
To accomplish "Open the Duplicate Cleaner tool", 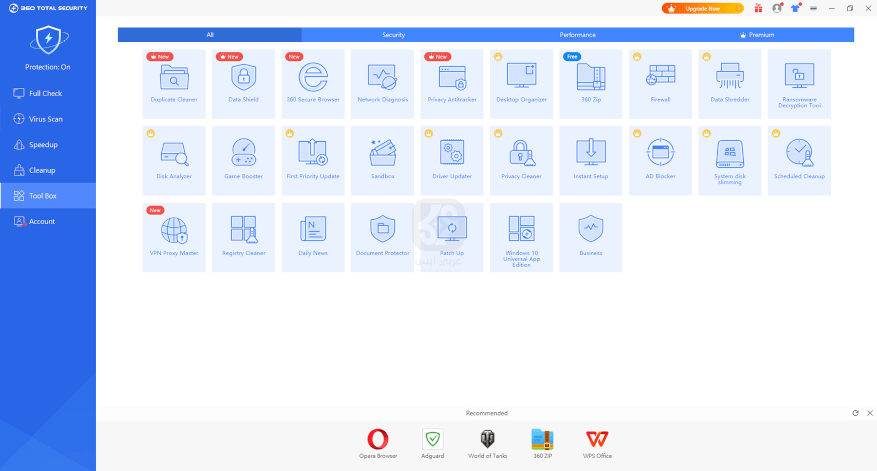I will (174, 84).
